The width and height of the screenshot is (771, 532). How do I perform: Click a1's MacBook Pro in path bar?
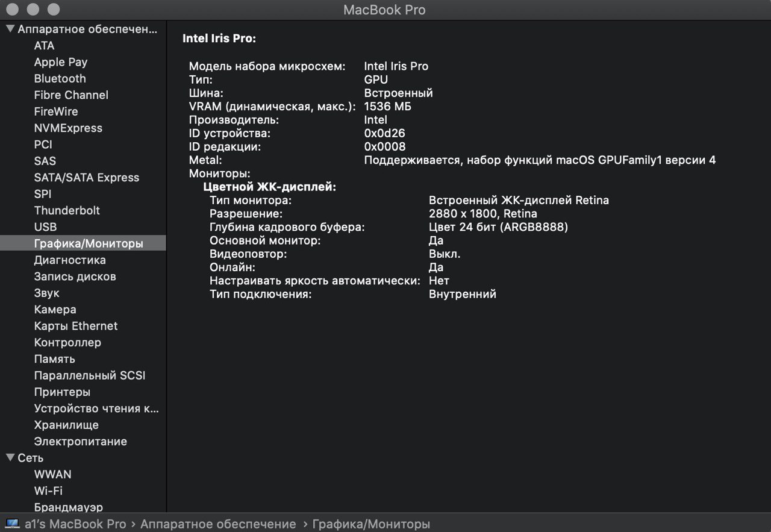[75, 524]
